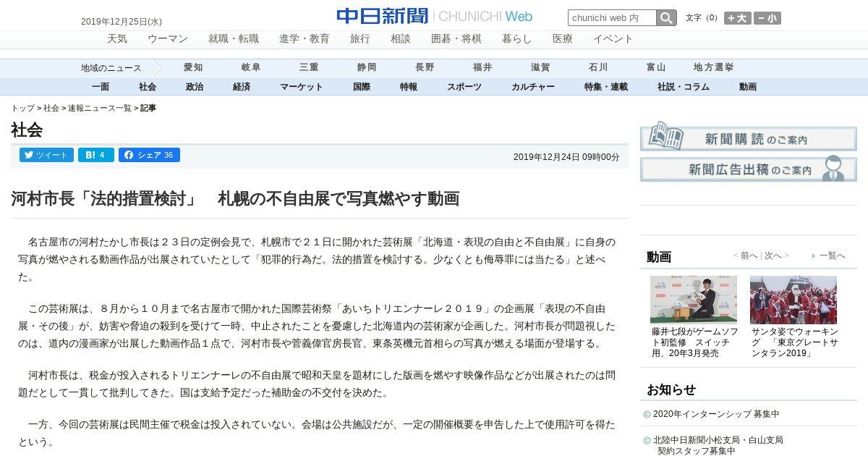Click トップ breadcrumb link
The width and height of the screenshot is (868, 456).
coord(22,108)
